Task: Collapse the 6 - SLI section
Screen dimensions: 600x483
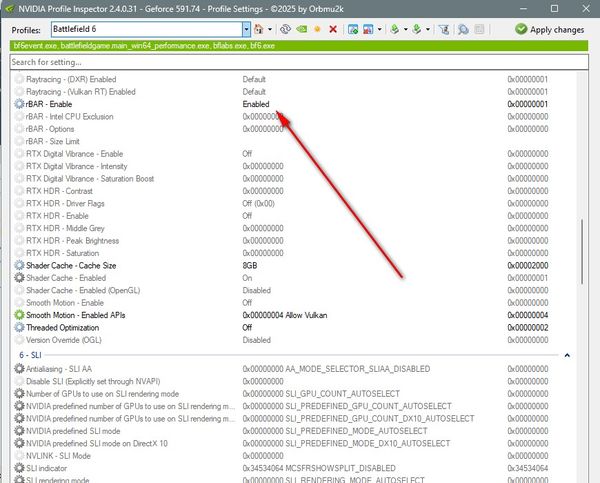Action: [568, 355]
